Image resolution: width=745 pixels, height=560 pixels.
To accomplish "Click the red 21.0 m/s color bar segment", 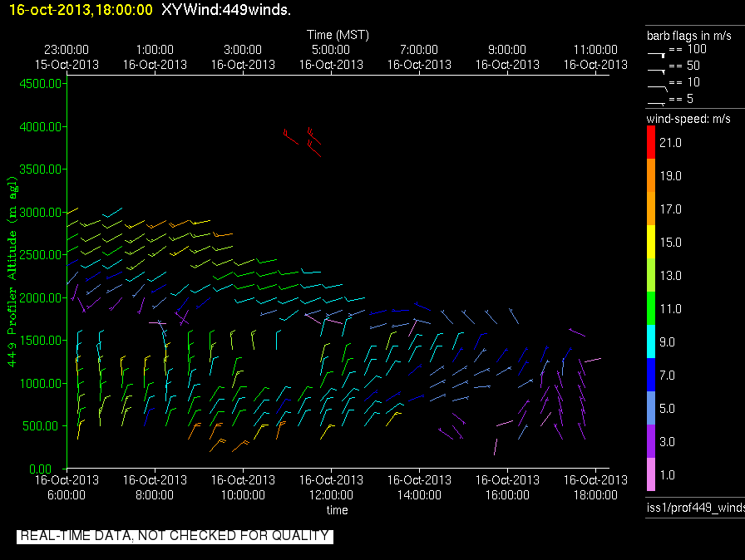I will click(x=651, y=142).
